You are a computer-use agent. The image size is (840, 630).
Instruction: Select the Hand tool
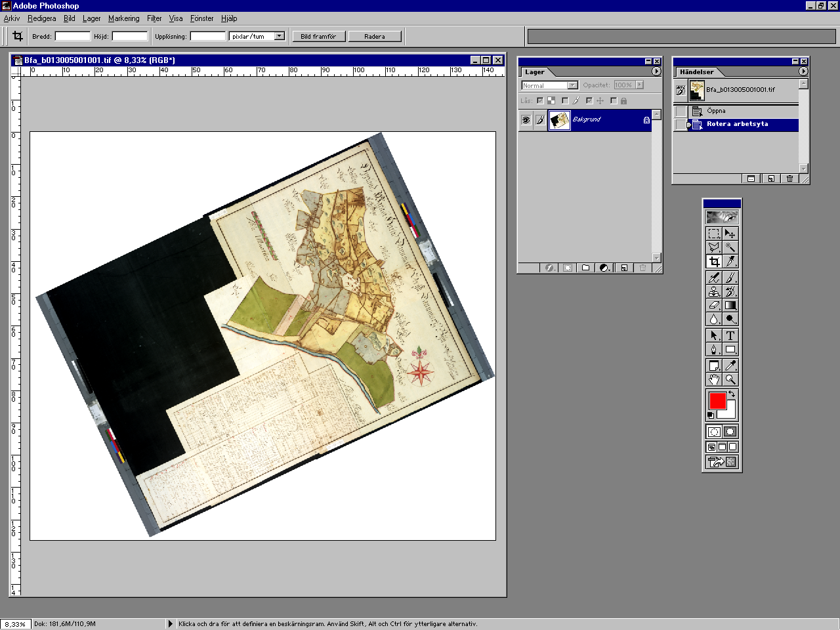pos(714,380)
